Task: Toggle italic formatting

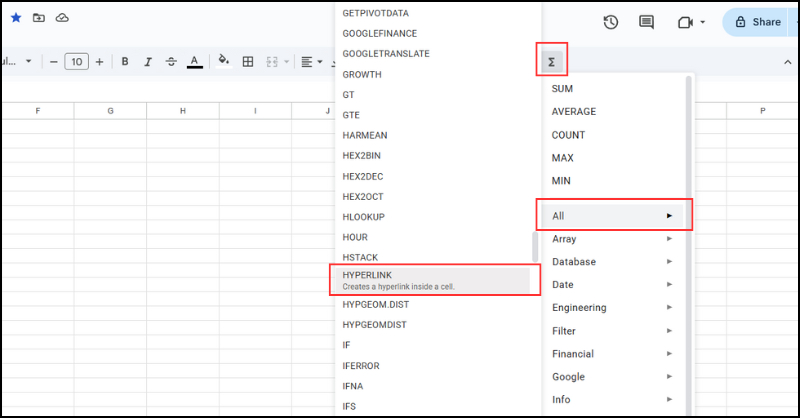Action: click(x=148, y=62)
